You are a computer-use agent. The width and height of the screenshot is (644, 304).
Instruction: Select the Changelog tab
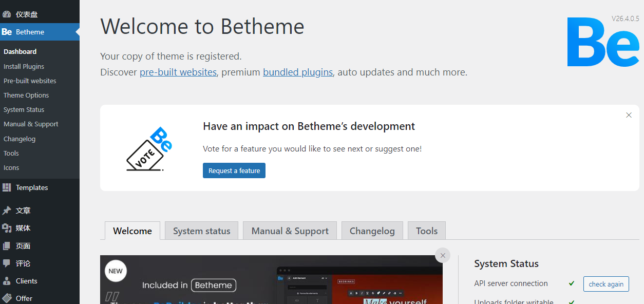[x=372, y=231]
